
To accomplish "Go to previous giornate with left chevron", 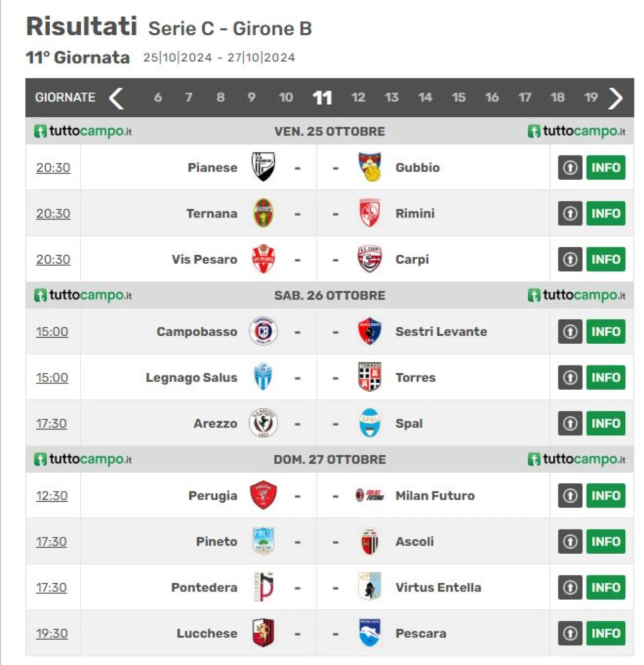I will [x=116, y=98].
